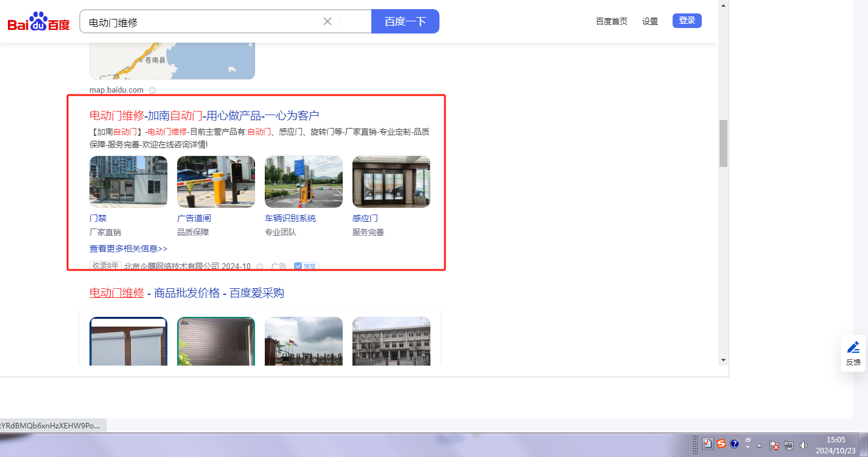The image size is (868, 457).
Task: Open the network connection tray icon
Action: [x=789, y=445]
